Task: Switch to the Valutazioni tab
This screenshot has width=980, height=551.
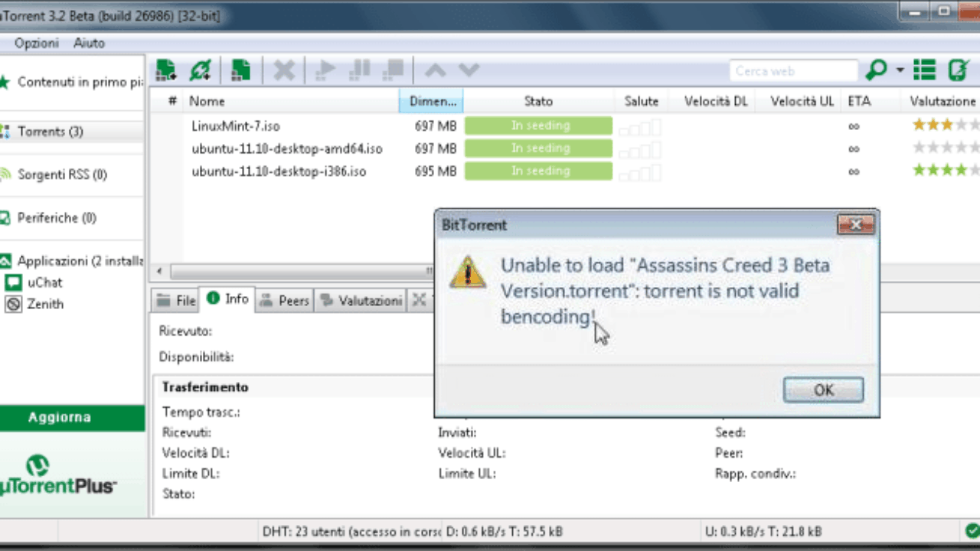Action: click(x=360, y=301)
